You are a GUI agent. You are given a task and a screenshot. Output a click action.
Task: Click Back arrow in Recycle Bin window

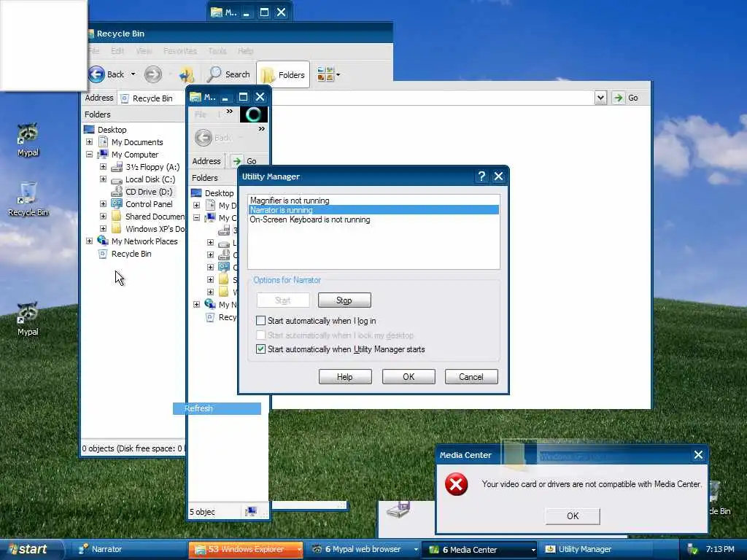coord(97,74)
